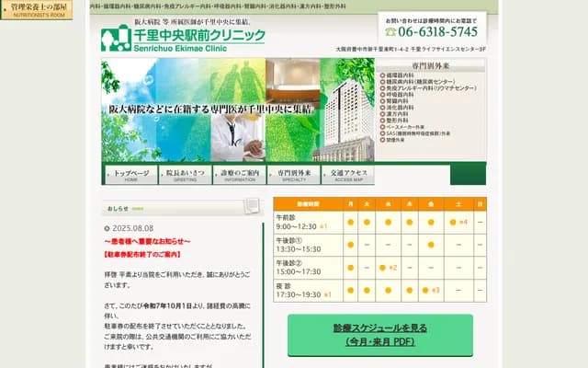Click the おしらせ news heading
The height and width of the screenshot is (368, 588).
(119, 209)
